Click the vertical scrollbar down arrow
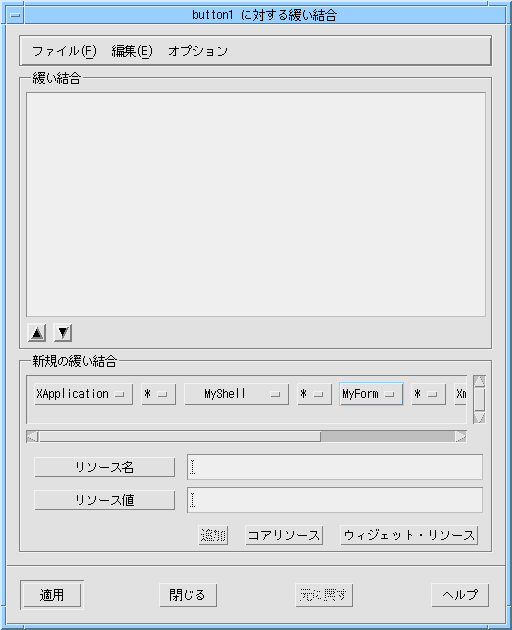 [x=479, y=418]
